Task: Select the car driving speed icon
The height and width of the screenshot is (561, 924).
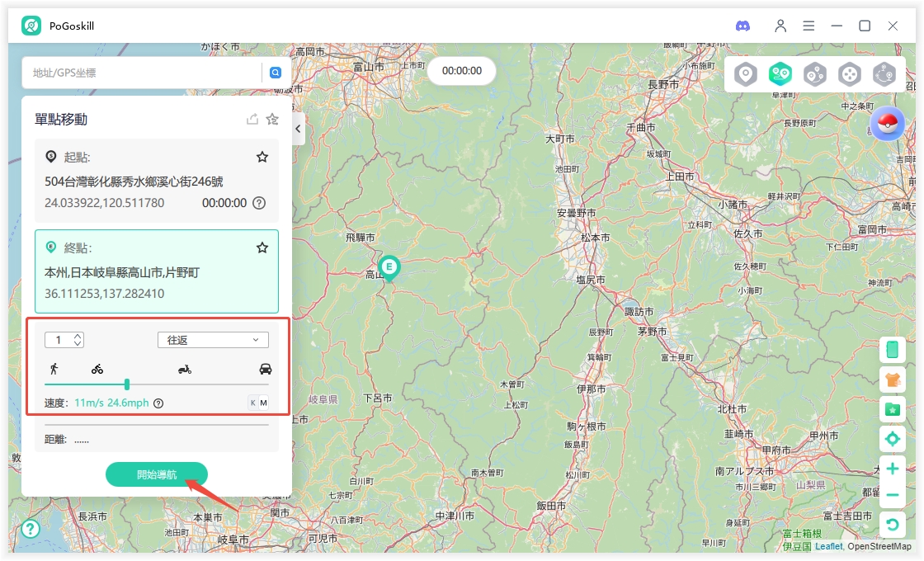Action: (x=266, y=369)
